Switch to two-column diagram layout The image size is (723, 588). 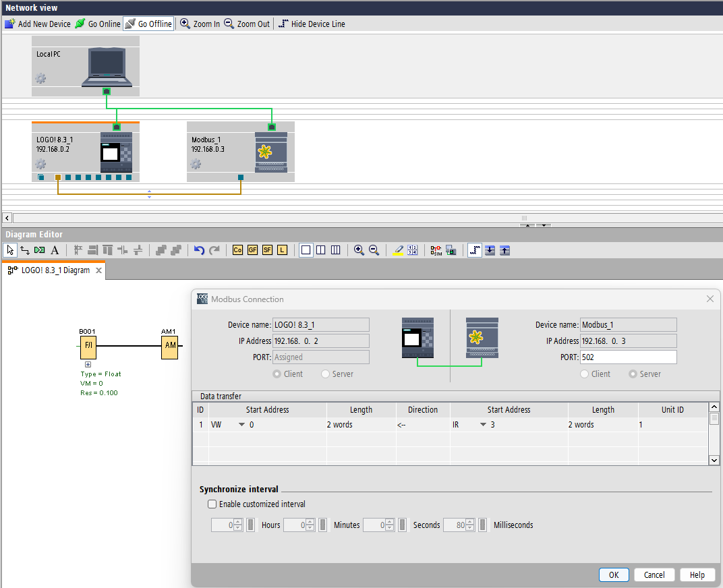320,250
